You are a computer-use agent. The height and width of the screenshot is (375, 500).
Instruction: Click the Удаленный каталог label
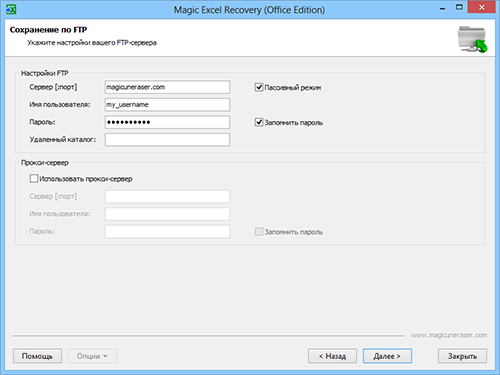pos(63,139)
